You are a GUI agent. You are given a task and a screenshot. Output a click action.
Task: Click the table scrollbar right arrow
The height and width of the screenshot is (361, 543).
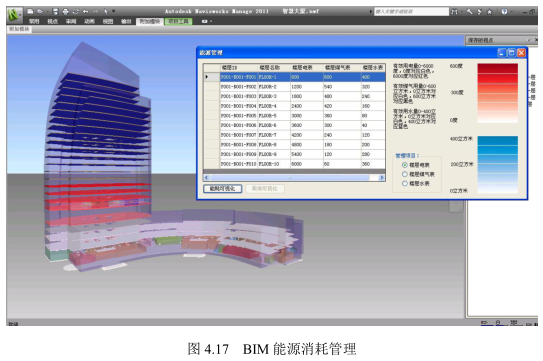382,178
